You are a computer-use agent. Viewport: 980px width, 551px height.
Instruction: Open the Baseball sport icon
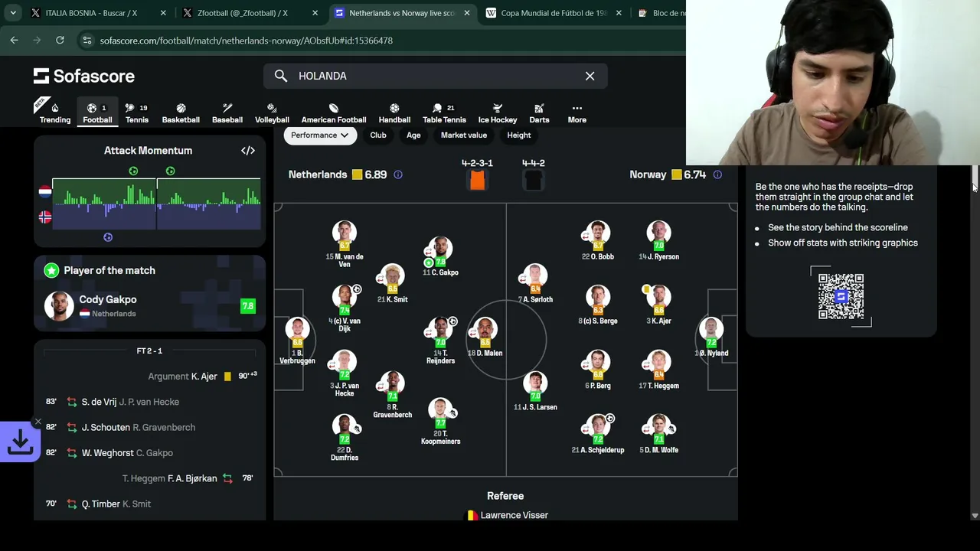coord(227,108)
